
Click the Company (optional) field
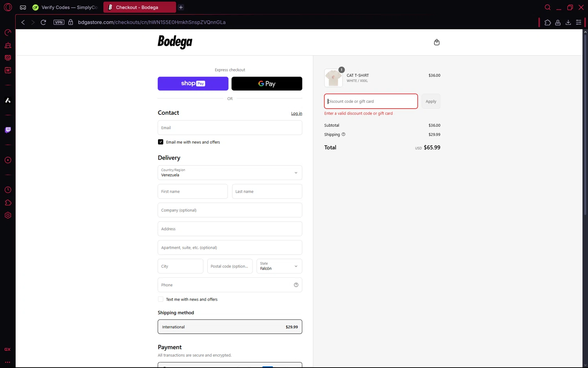(x=230, y=210)
